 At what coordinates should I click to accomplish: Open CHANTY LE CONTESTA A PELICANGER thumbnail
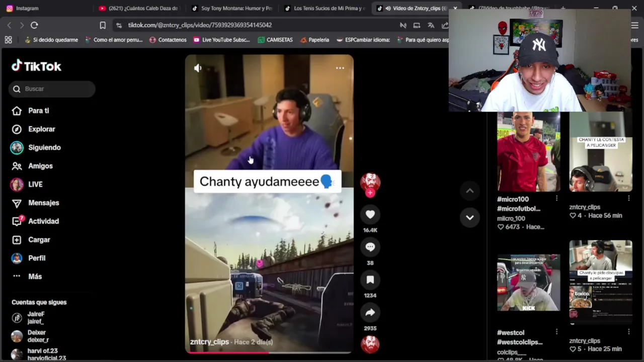click(601, 152)
